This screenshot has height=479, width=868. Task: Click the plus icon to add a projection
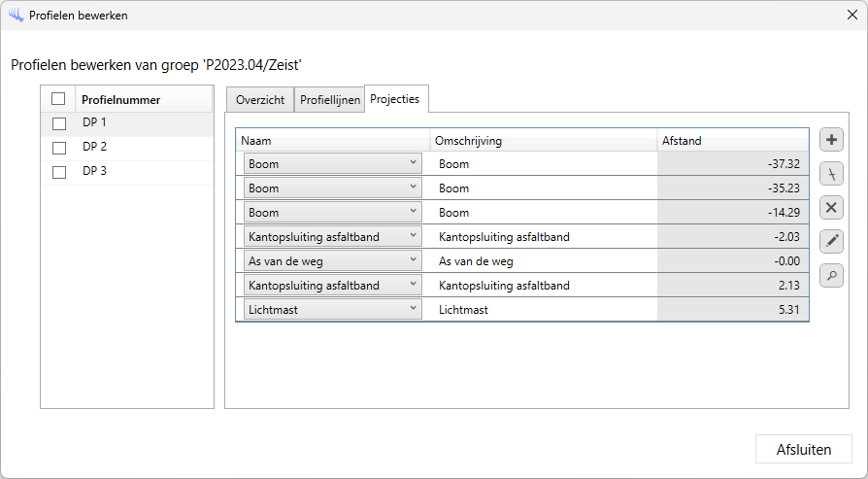coord(831,140)
